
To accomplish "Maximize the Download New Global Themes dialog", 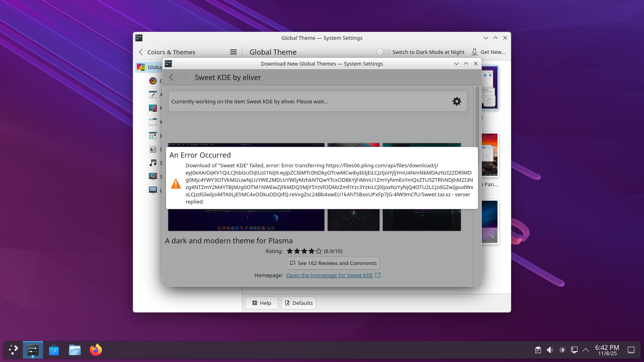I will [x=466, y=64].
